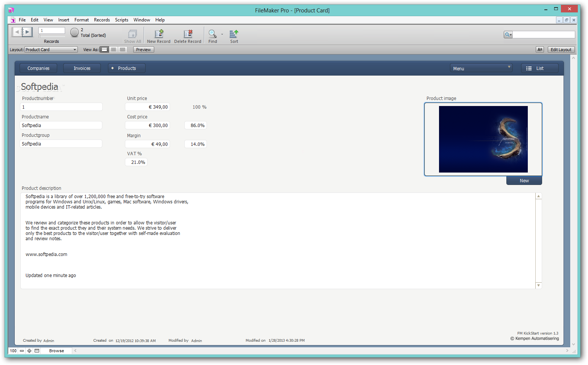
Task: Click horizontal scrollbar left arrow
Action: click(75, 351)
